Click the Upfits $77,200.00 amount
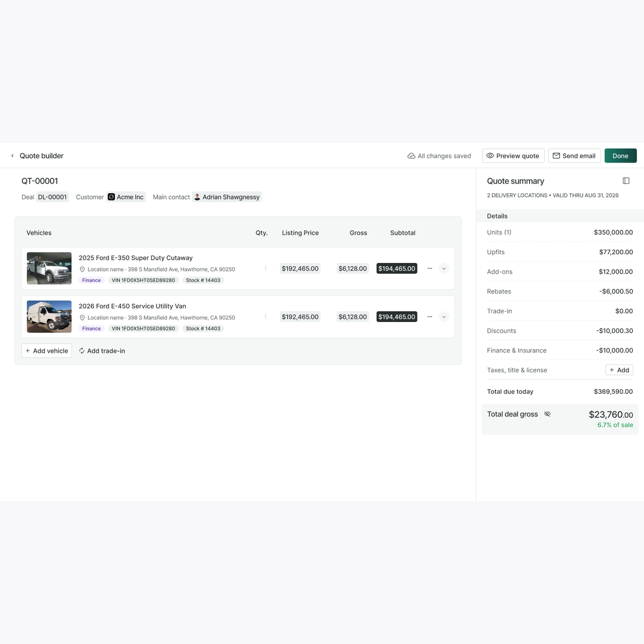The image size is (644, 644). click(616, 252)
